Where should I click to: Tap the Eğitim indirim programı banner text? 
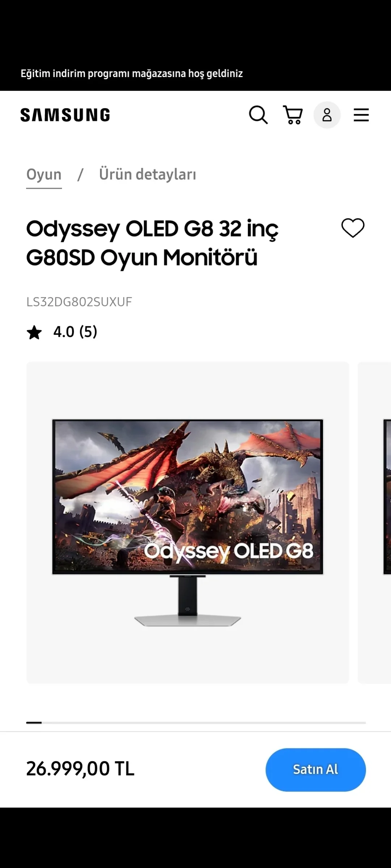pos(132,73)
